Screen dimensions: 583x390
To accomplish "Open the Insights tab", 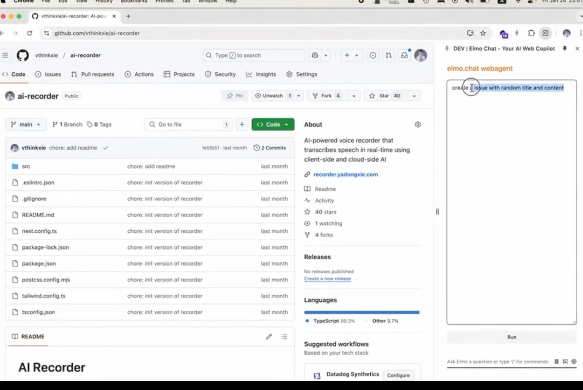I will pyautogui.click(x=261, y=74).
